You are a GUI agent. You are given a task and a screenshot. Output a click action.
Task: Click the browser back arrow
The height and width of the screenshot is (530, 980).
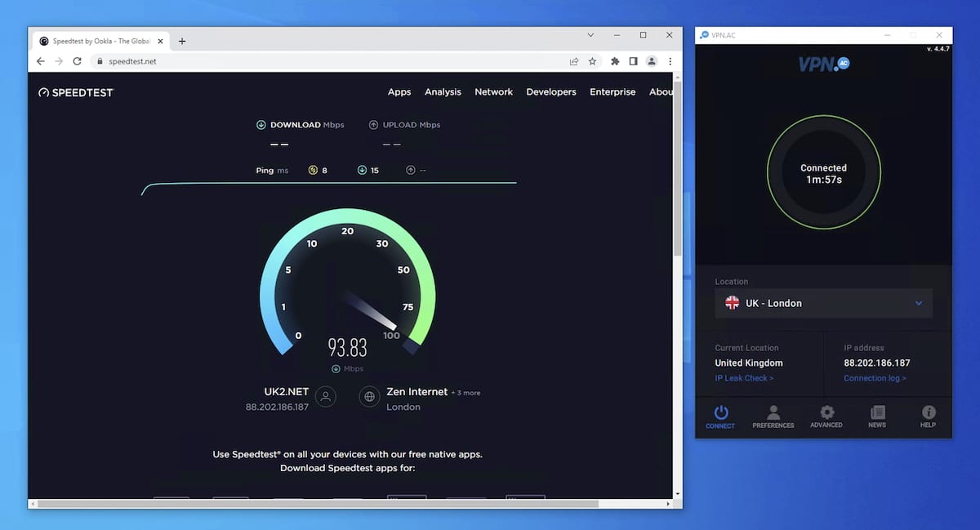coord(41,61)
